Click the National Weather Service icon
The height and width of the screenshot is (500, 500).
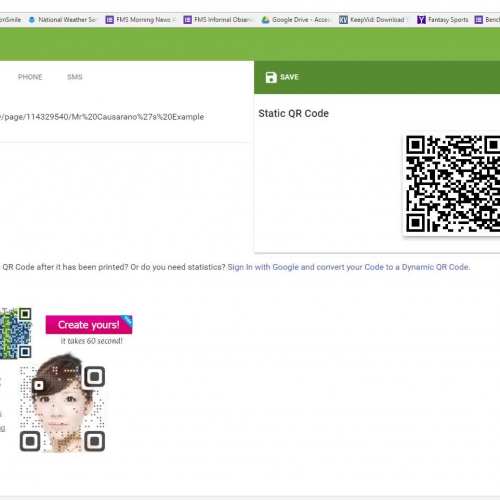pos(32,20)
